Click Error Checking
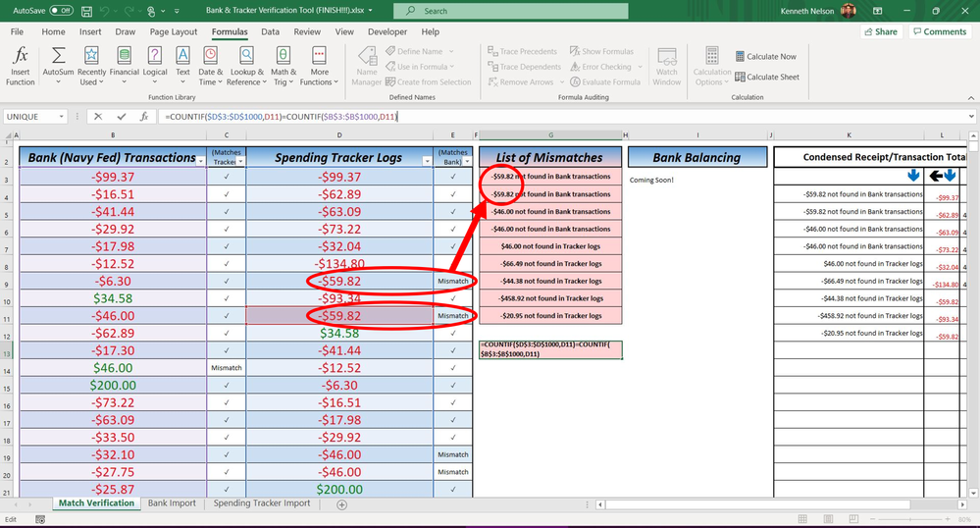Viewport: 980px width, 528px height. click(606, 67)
